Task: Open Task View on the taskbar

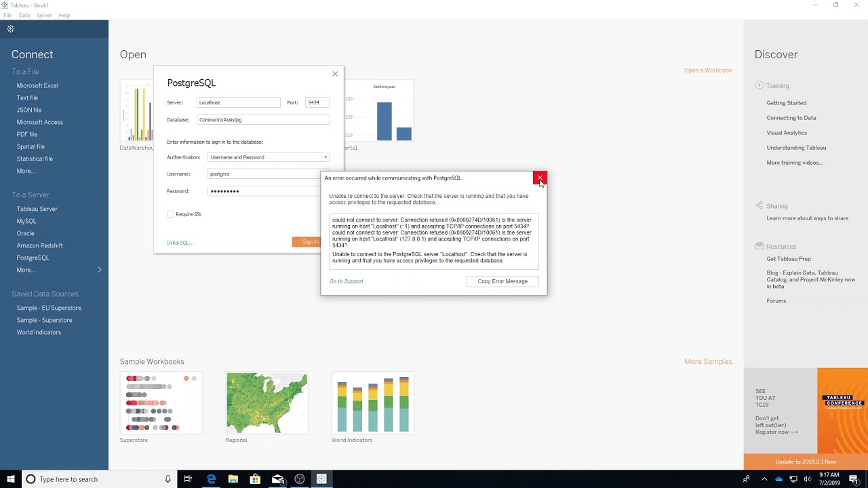Action: pyautogui.click(x=188, y=479)
